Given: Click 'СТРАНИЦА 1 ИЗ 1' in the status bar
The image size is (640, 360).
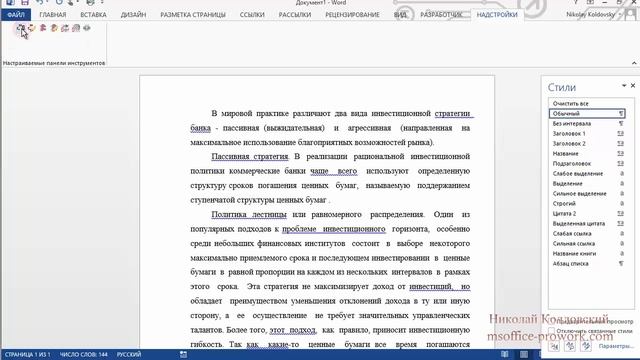Looking at the screenshot, I should tap(27, 354).
